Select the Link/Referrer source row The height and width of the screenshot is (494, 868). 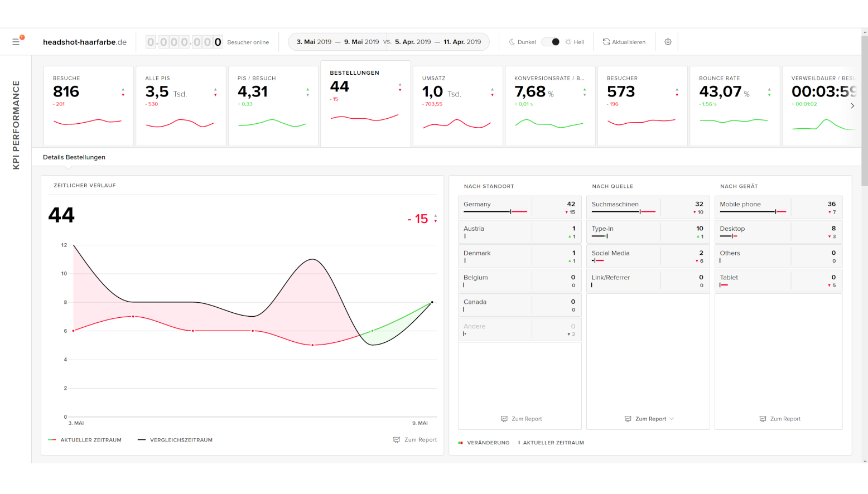[648, 280]
